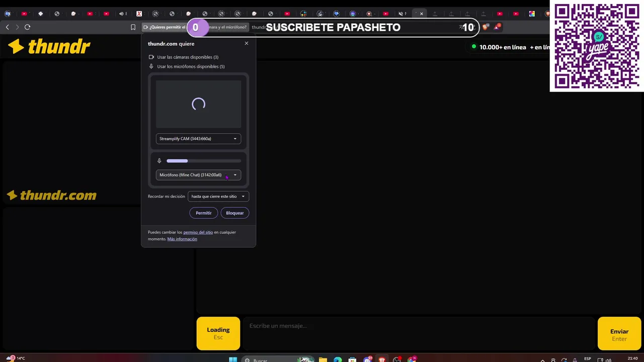Open File Explorer from the taskbar

click(323, 359)
